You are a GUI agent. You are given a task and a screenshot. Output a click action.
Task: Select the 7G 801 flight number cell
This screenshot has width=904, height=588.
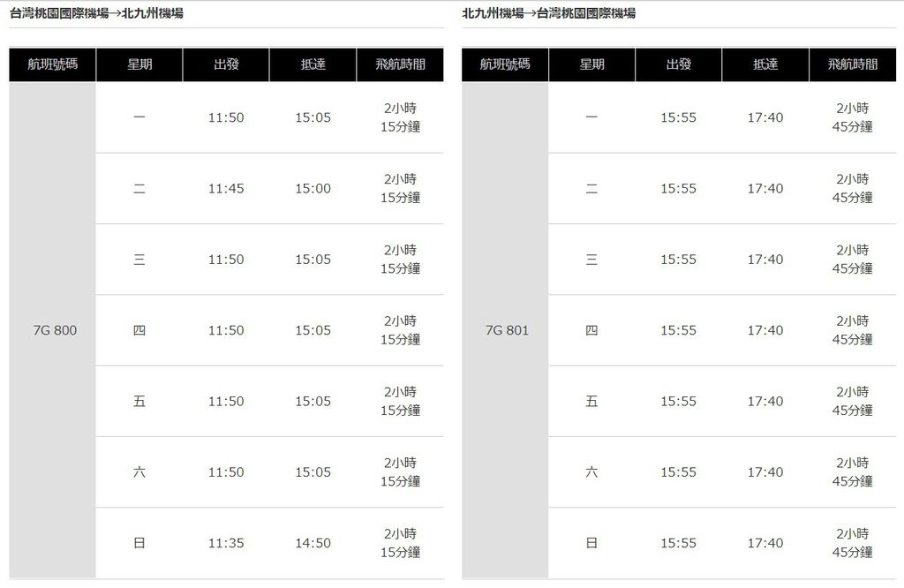coord(505,329)
